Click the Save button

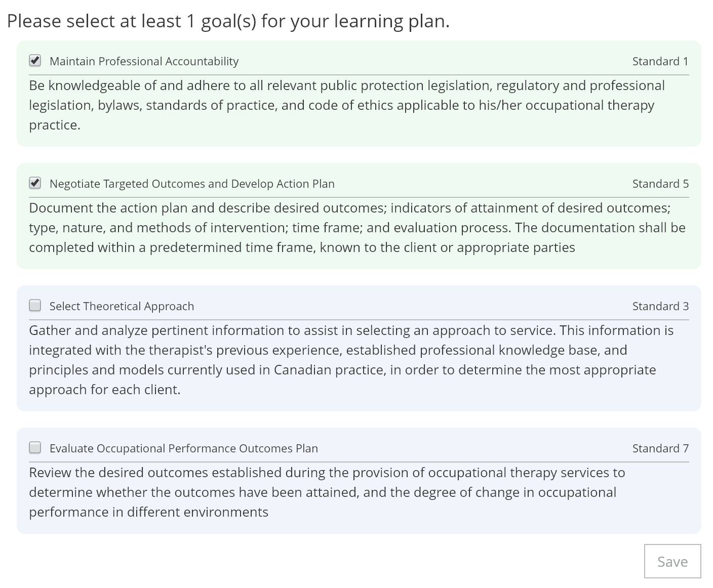[x=672, y=561]
